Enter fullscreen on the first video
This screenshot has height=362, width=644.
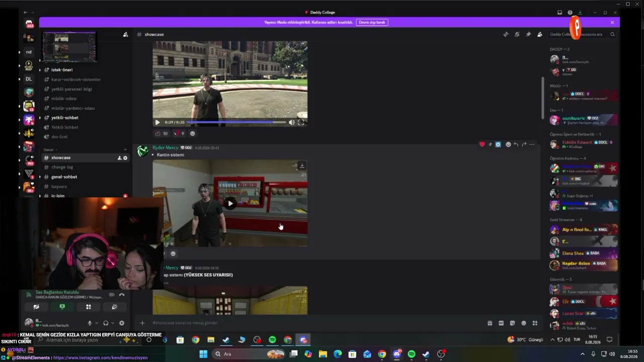tap(301, 122)
